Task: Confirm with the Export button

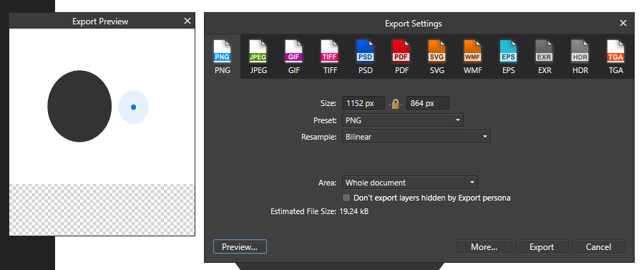Action: click(x=542, y=246)
